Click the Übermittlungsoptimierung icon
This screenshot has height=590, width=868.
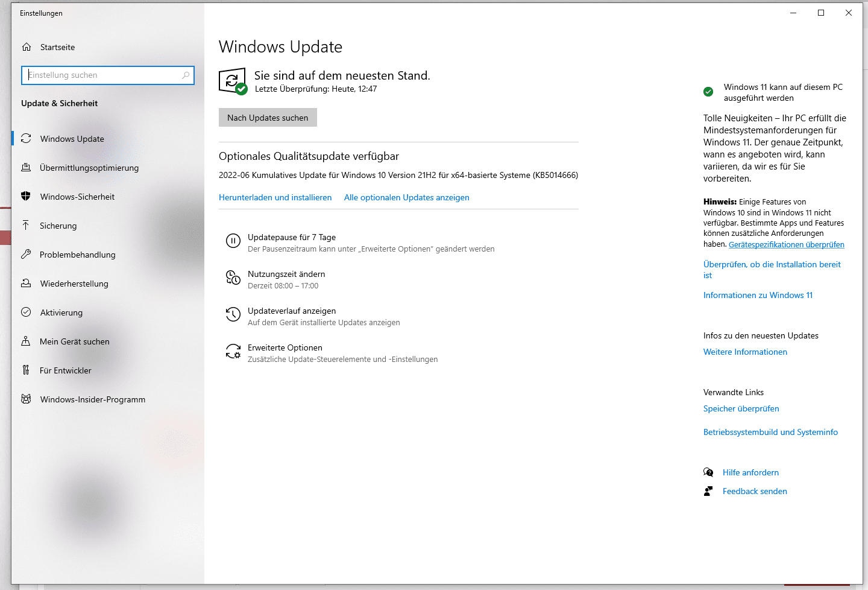point(26,168)
